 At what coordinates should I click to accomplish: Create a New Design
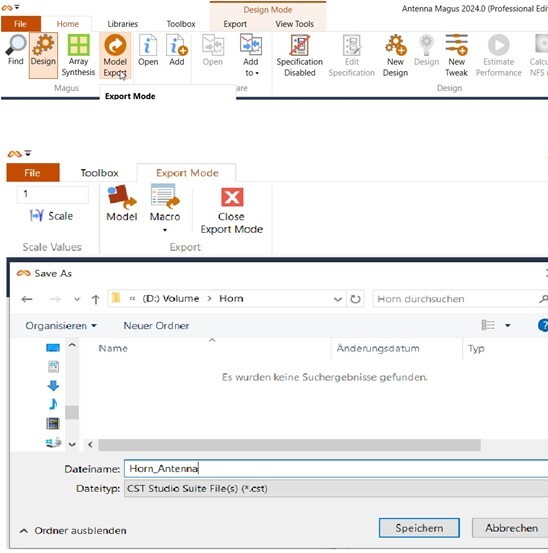coord(395,55)
